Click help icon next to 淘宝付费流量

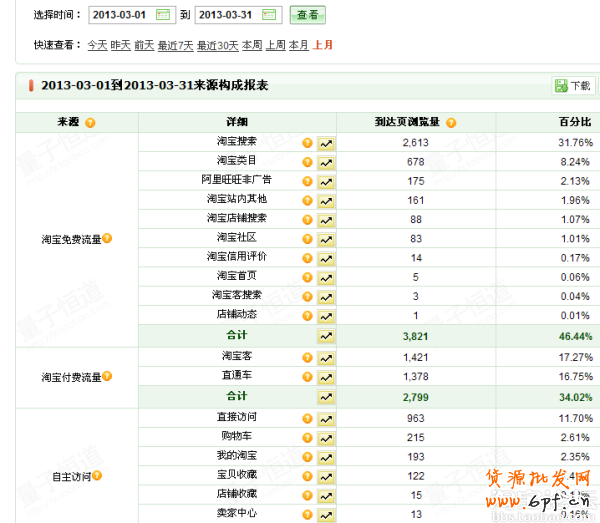107,377
